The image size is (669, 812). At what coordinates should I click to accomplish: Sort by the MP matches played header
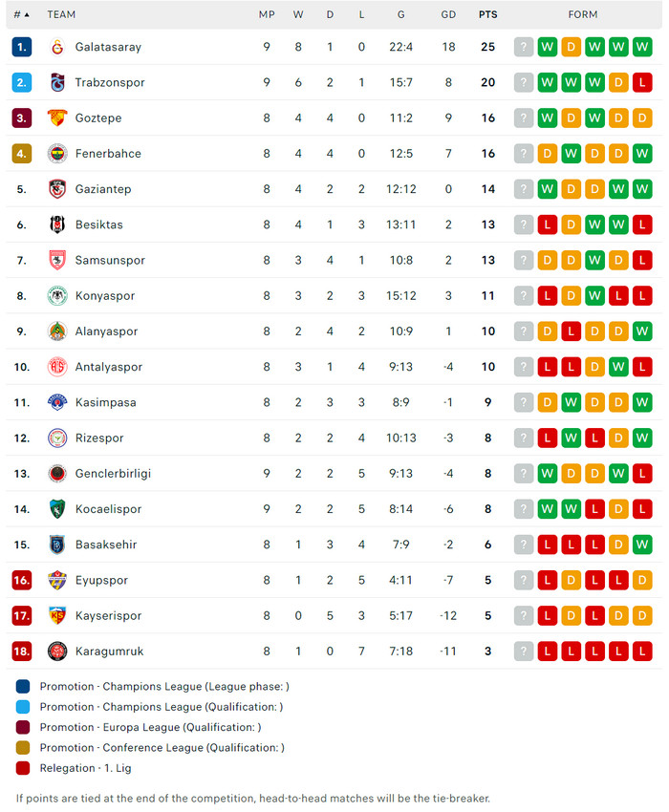coord(267,14)
